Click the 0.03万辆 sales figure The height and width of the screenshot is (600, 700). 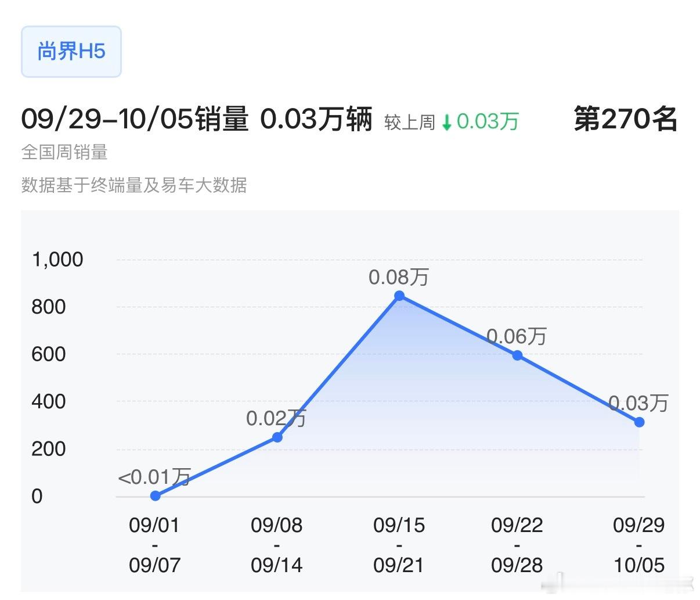[319, 120]
